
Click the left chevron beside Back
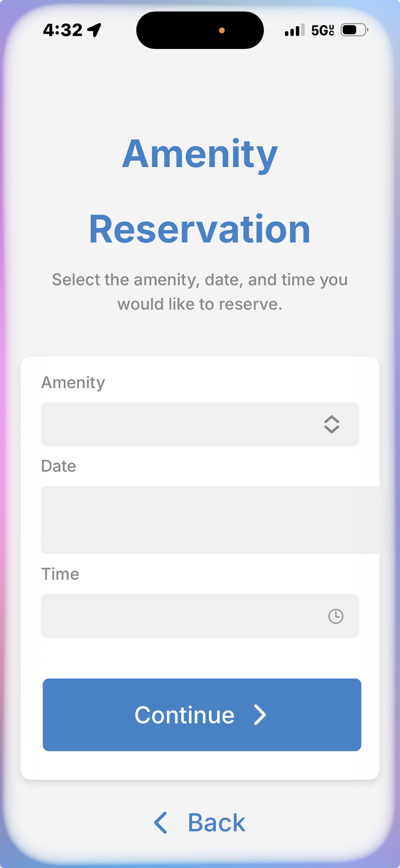point(160,822)
